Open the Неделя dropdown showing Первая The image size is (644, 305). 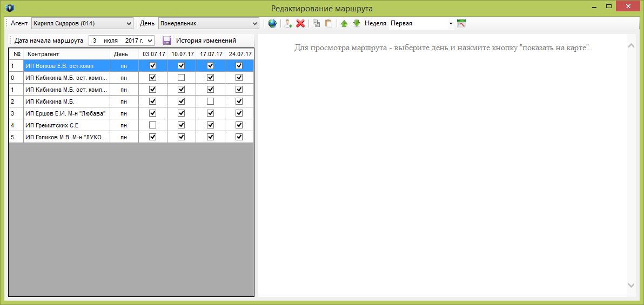[x=421, y=23]
